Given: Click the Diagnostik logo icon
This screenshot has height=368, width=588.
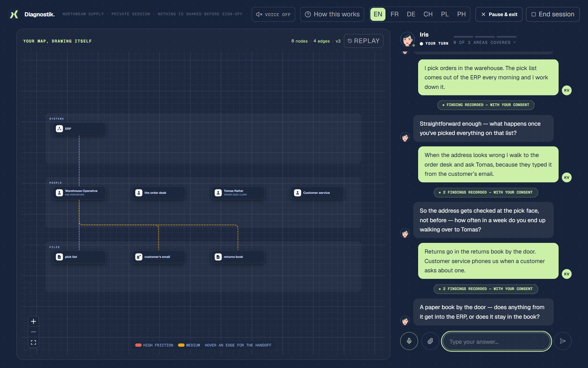Looking at the screenshot, I should [x=14, y=14].
